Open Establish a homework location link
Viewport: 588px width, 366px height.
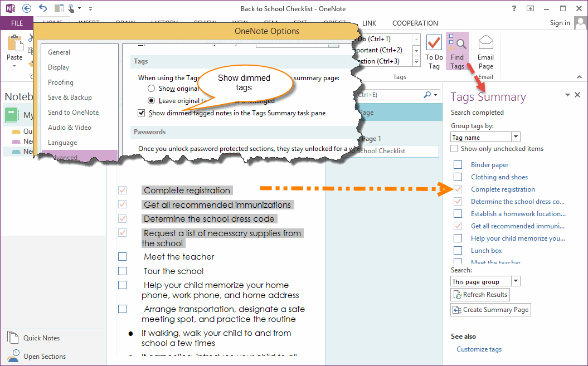pyautogui.click(x=518, y=214)
